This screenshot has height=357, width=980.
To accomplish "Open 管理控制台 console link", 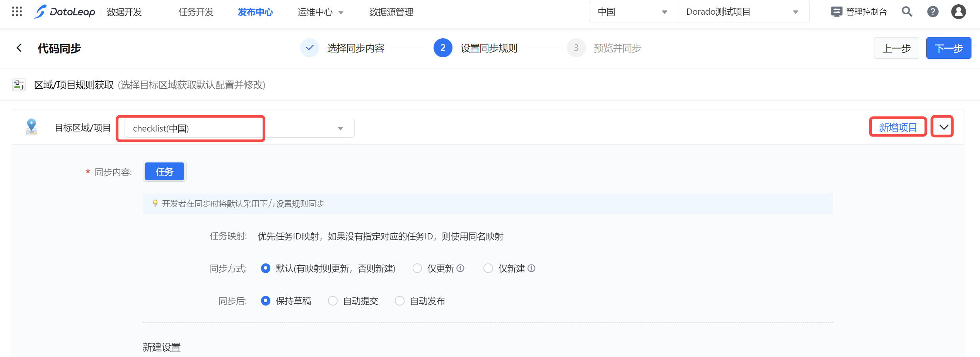I will pos(859,12).
